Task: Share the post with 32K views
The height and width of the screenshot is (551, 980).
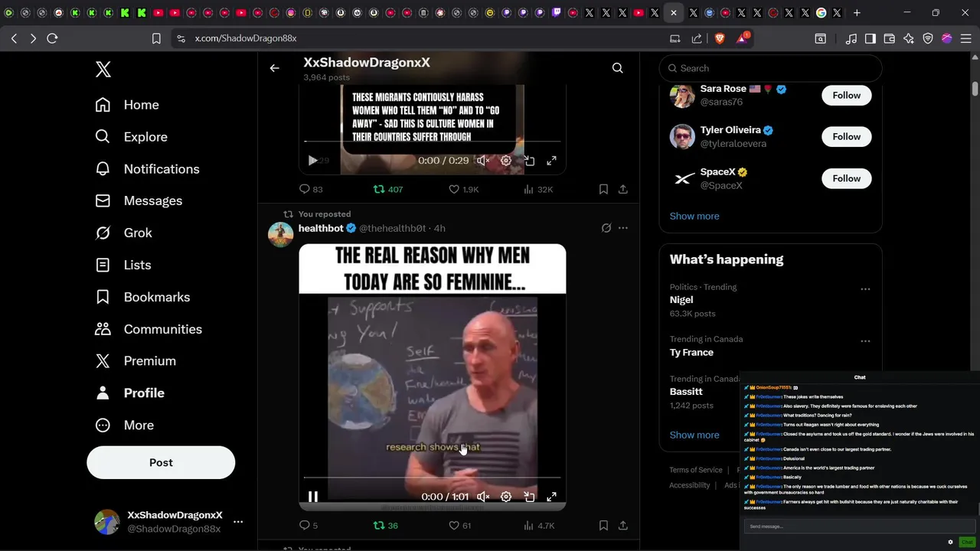Action: [x=623, y=189]
